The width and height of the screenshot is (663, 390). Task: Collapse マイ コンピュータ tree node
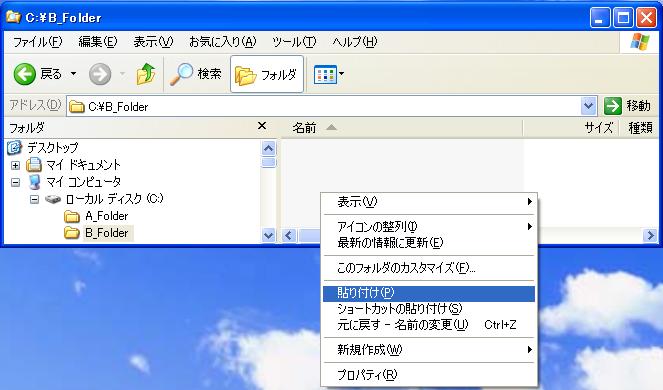[x=15, y=182]
